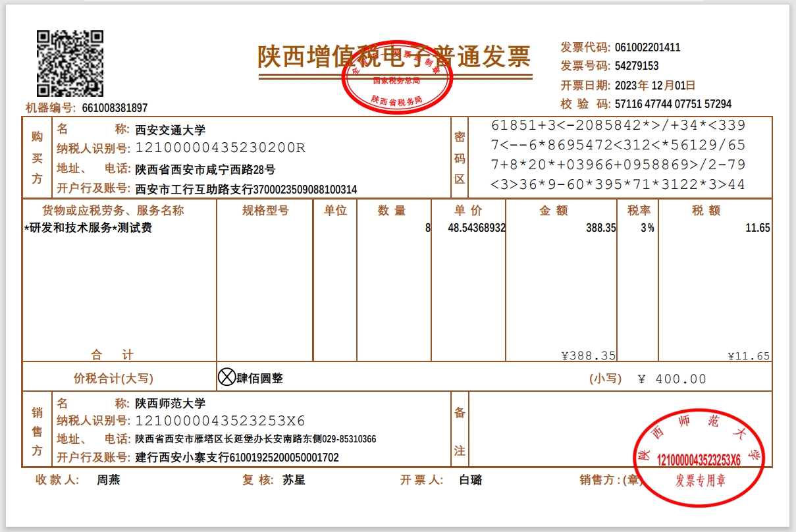
Task: Click the buyer address 陕西省西安市咸宁西路28号
Action: tap(205, 169)
